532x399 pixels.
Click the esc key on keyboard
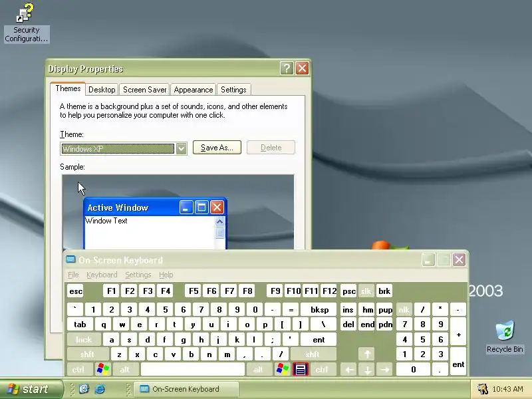pyautogui.click(x=76, y=291)
